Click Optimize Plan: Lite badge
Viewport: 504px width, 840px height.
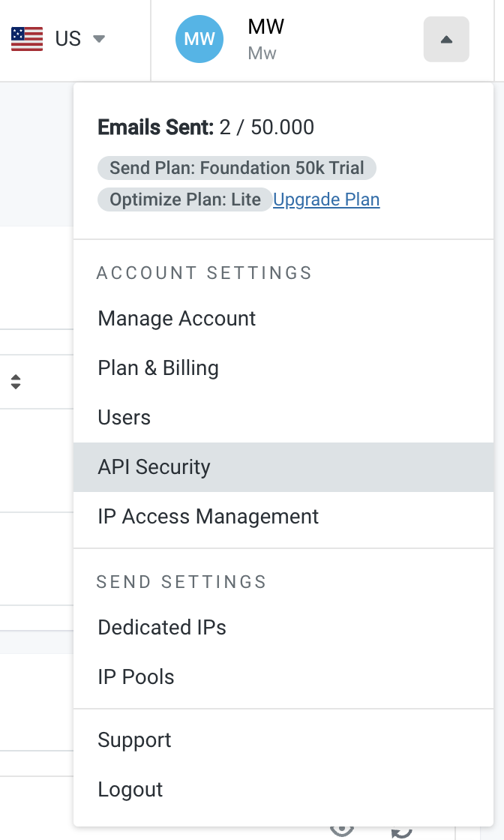click(x=184, y=199)
